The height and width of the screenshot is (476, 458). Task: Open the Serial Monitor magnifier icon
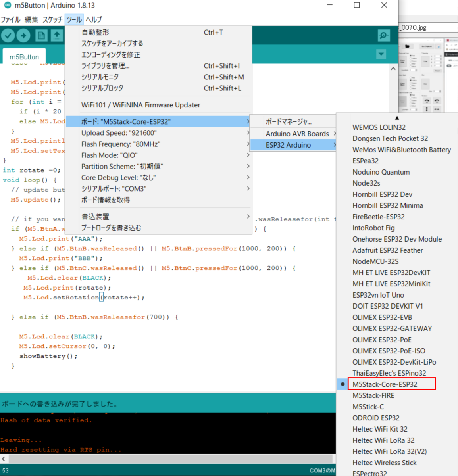tap(384, 36)
